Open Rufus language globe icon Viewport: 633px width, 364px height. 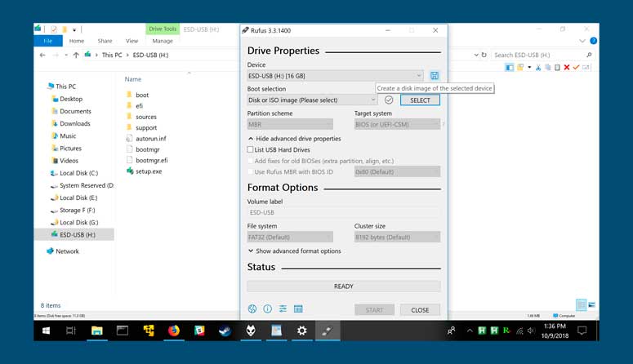252,309
